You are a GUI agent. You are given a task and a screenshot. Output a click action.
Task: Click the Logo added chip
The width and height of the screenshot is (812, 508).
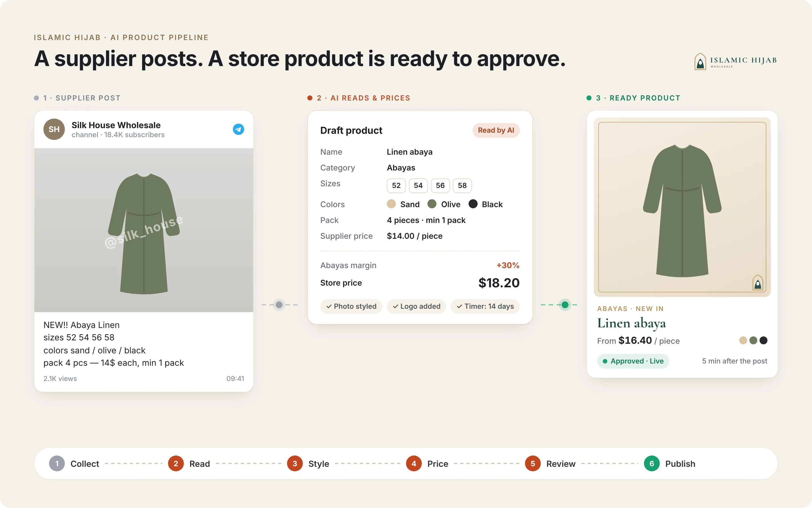416,306
